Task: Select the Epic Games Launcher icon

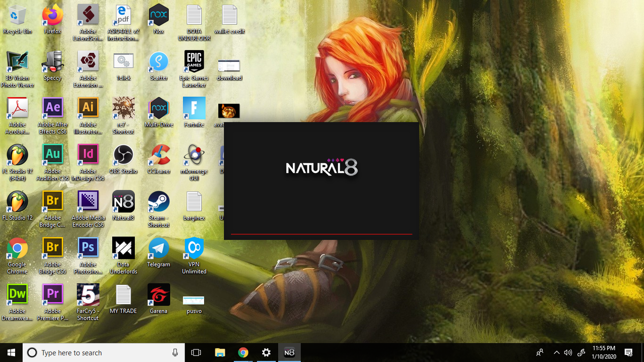Action: [x=194, y=69]
